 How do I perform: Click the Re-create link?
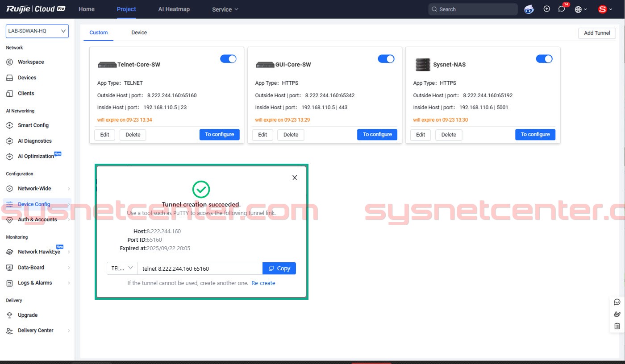point(263,283)
